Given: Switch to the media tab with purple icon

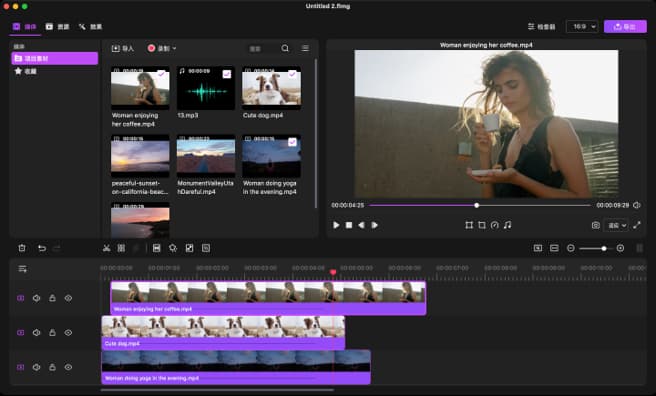Looking at the screenshot, I should tap(25, 27).
